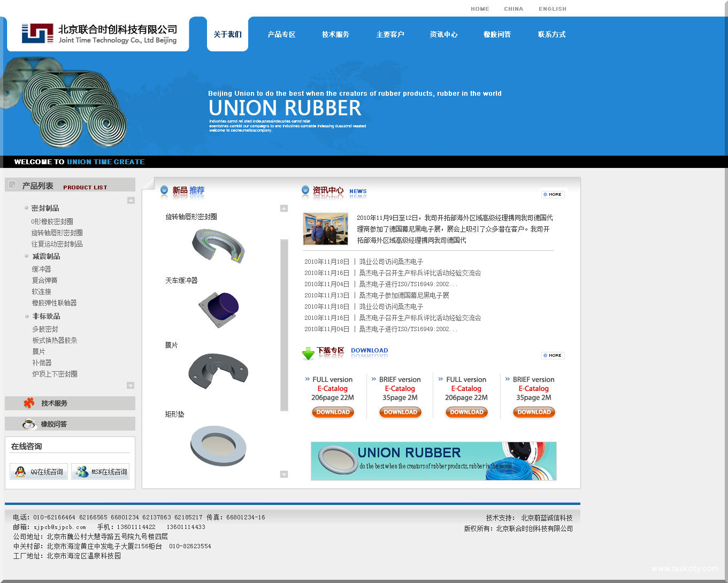Download first BRIEF version E-Catalog 35page

pyautogui.click(x=400, y=412)
